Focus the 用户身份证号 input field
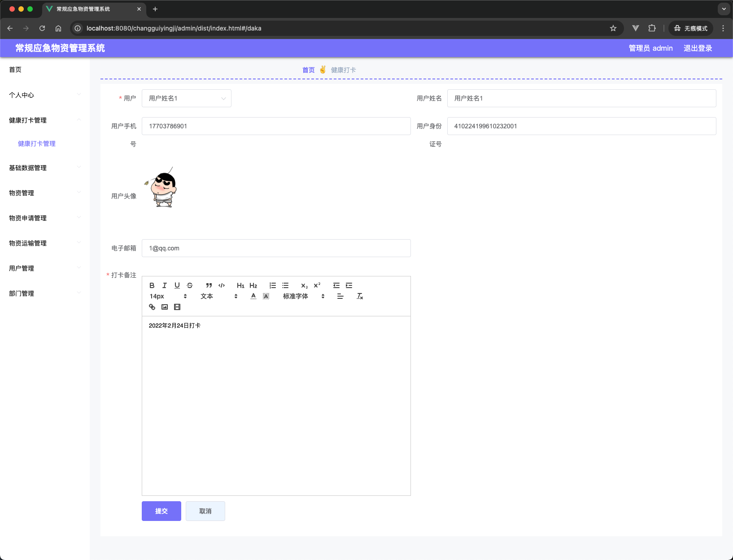The width and height of the screenshot is (733, 560). click(x=582, y=126)
